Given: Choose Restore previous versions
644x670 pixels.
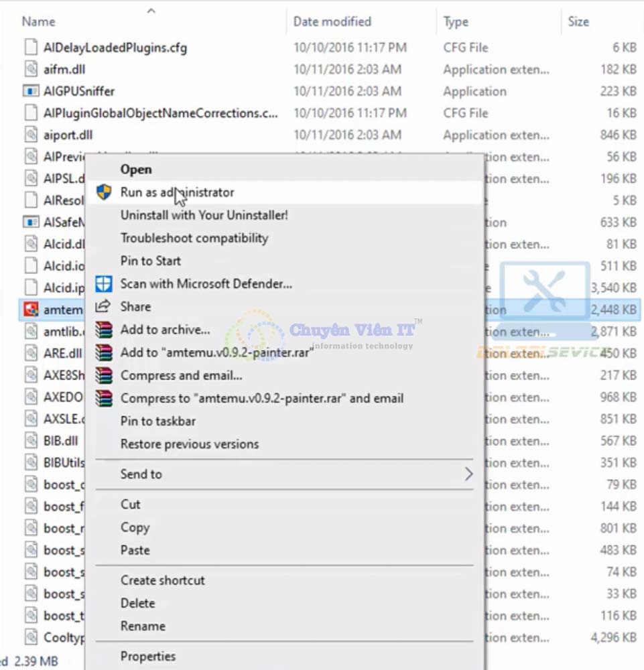Looking at the screenshot, I should [189, 444].
